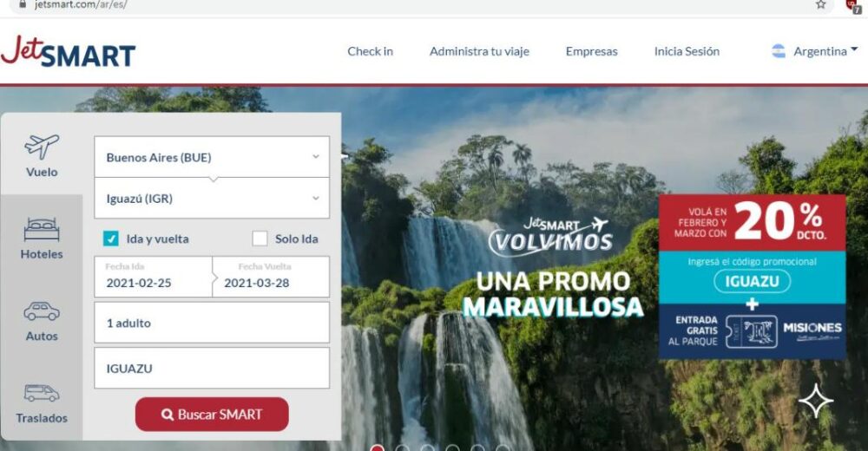Click the Fecha Ida date field
This screenshot has width=868, height=451.
click(154, 277)
